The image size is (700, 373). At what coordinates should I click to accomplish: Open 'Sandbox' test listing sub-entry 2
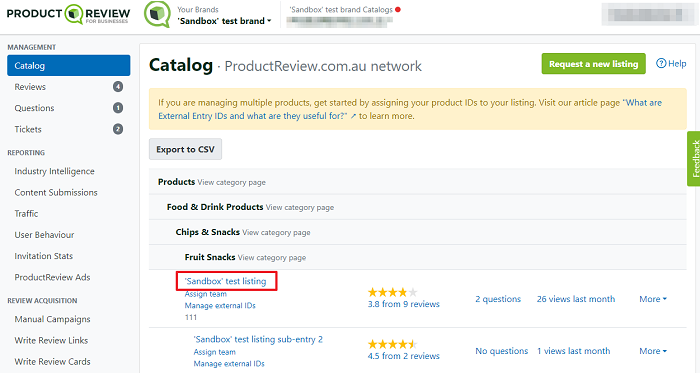(x=258, y=340)
